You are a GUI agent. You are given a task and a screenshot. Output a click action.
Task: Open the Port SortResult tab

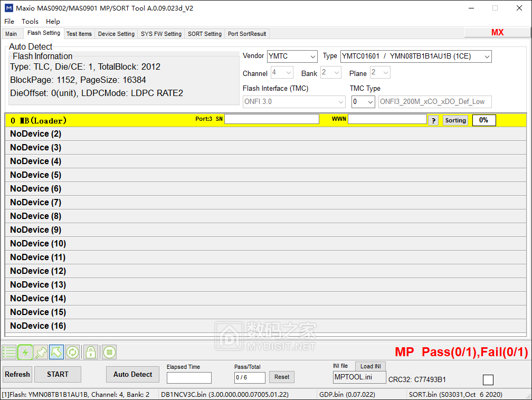(247, 34)
